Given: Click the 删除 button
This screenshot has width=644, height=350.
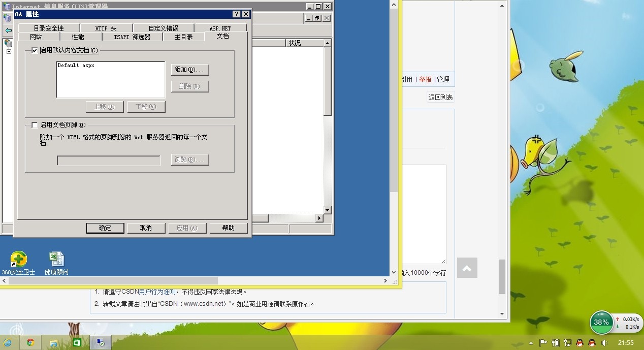Looking at the screenshot, I should pos(190,86).
